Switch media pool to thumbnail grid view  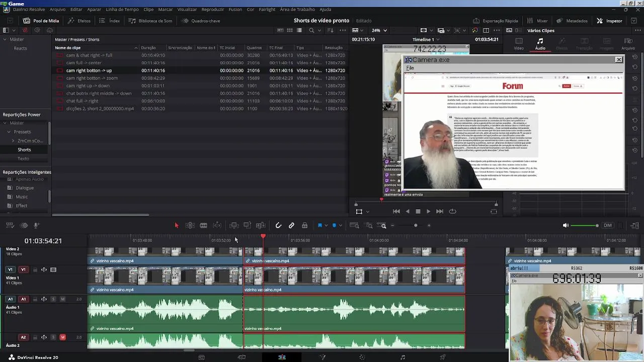[290, 30]
